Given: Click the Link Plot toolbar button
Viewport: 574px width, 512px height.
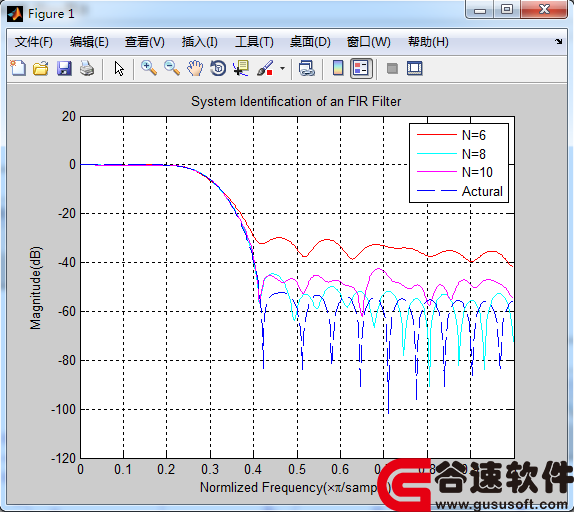Looking at the screenshot, I should (306, 68).
